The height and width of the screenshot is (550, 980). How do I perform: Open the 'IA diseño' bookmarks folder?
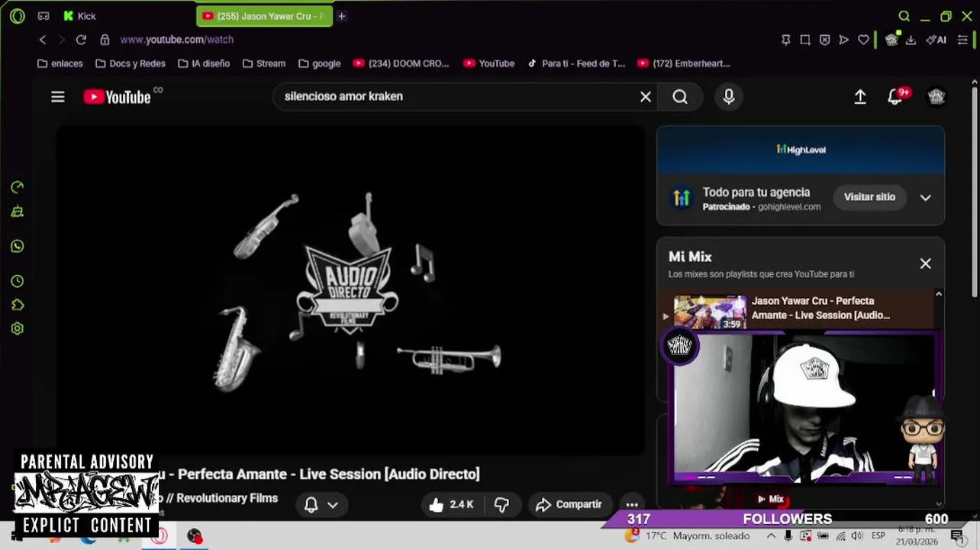pos(204,63)
